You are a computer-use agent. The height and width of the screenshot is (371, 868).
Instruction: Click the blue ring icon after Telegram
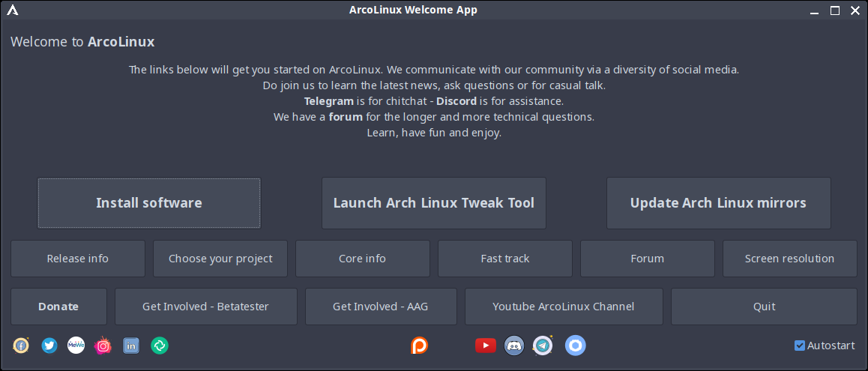(x=575, y=346)
